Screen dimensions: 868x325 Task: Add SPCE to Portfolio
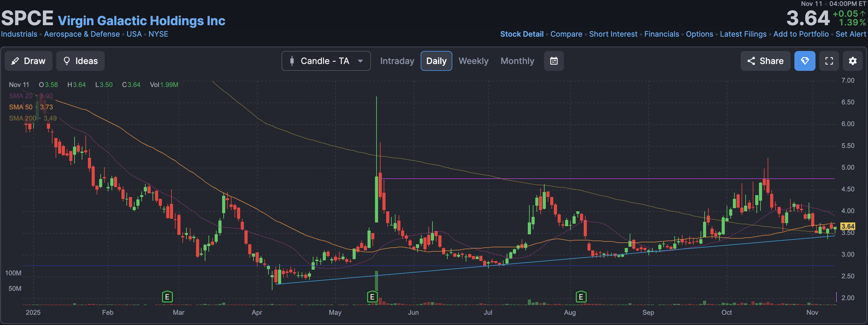click(x=801, y=34)
